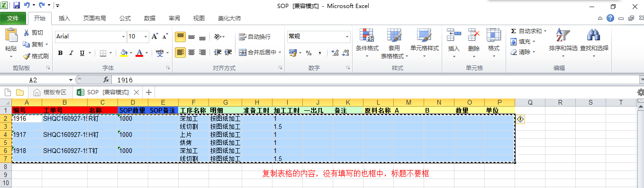
Task: Toggle italic formatting
Action: pos(72,53)
